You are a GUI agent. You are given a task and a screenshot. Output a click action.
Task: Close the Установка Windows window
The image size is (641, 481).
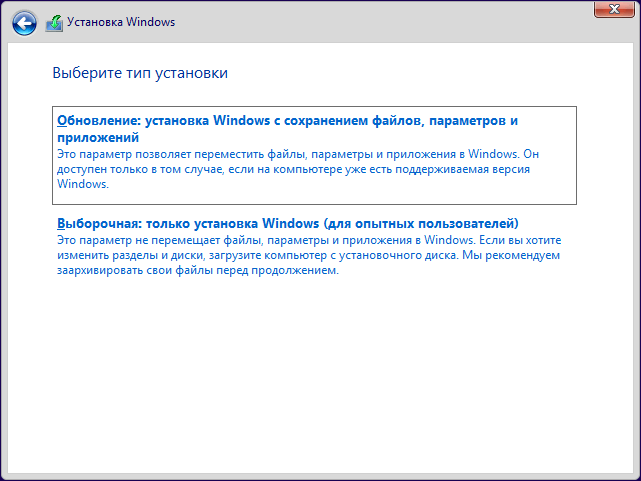pyautogui.click(x=614, y=9)
